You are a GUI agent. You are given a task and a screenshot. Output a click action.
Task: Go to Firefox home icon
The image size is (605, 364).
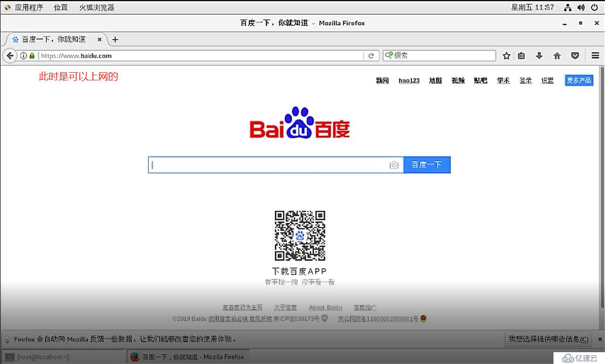click(557, 55)
